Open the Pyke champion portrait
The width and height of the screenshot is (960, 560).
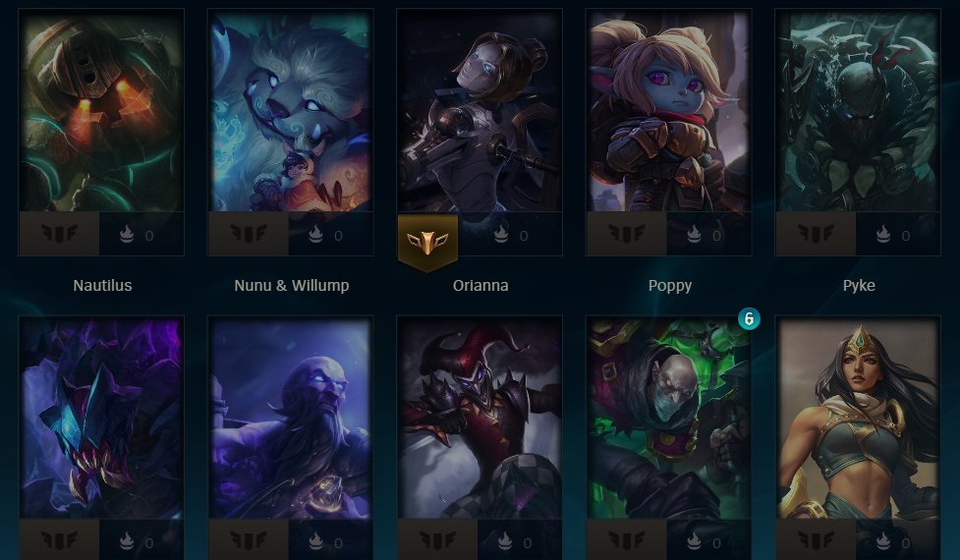859,111
